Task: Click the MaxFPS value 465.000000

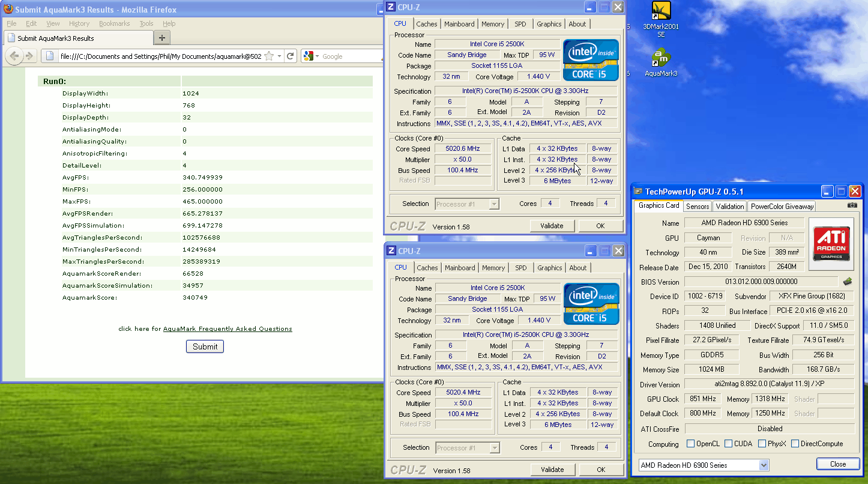Action: pos(202,201)
